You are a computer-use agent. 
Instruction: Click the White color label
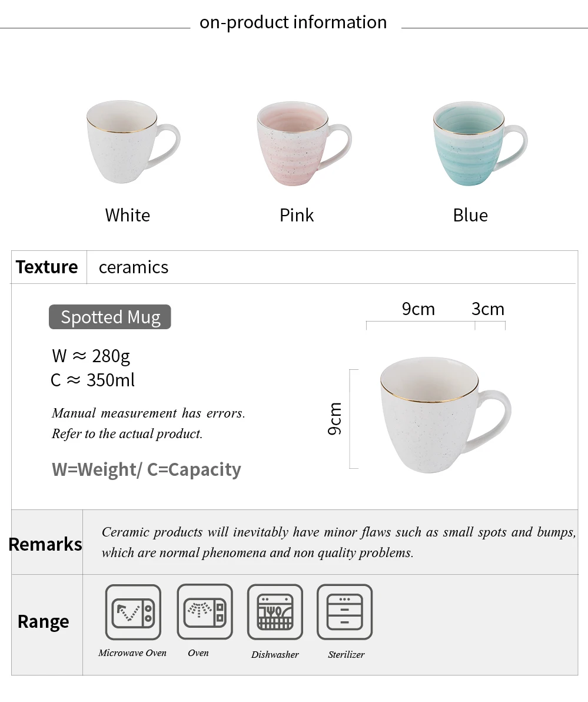pyautogui.click(x=128, y=216)
